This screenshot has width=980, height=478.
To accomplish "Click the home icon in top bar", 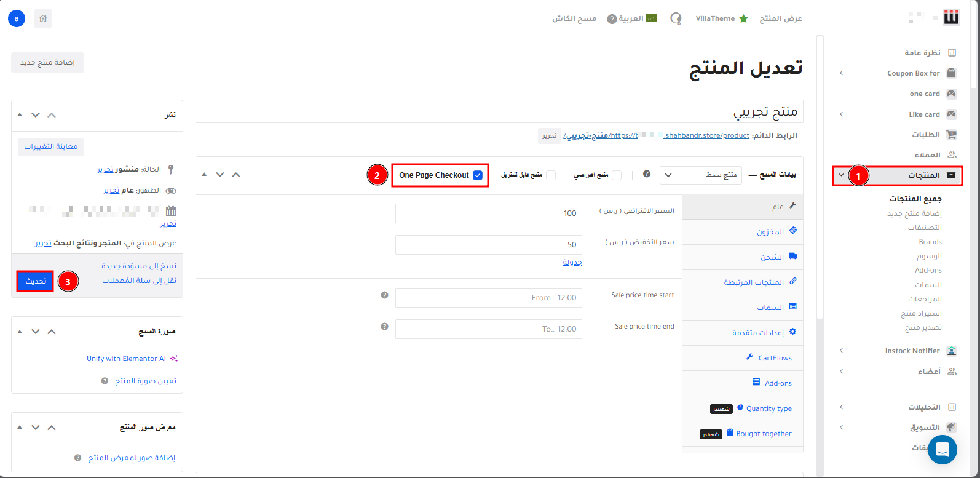I will coord(43,18).
